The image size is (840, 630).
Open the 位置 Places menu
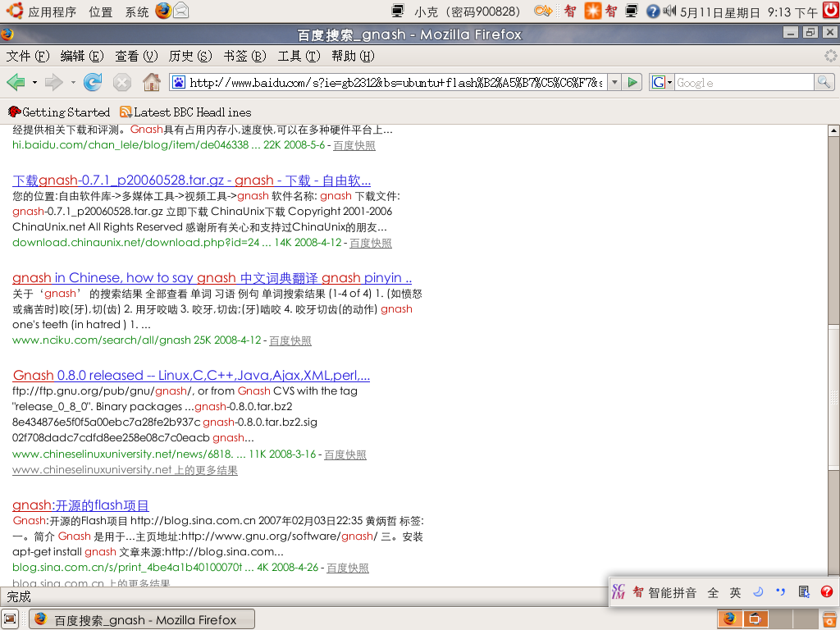point(101,11)
